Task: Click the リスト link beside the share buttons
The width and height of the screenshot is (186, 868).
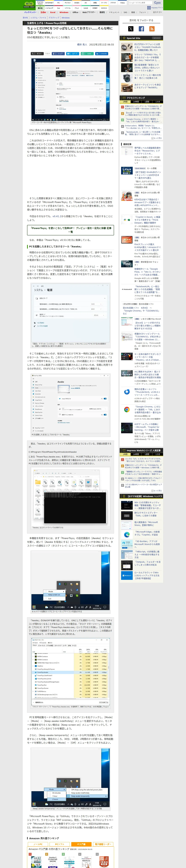Action: [48, 54]
